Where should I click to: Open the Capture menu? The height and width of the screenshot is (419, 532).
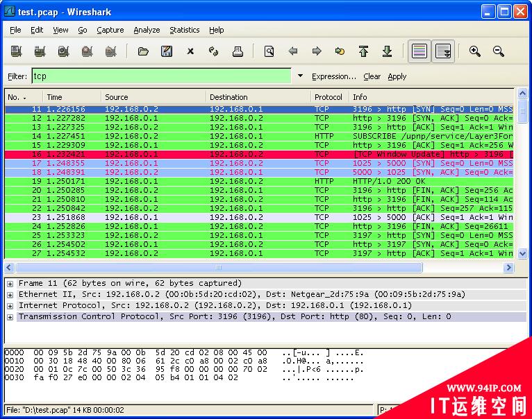click(110, 30)
